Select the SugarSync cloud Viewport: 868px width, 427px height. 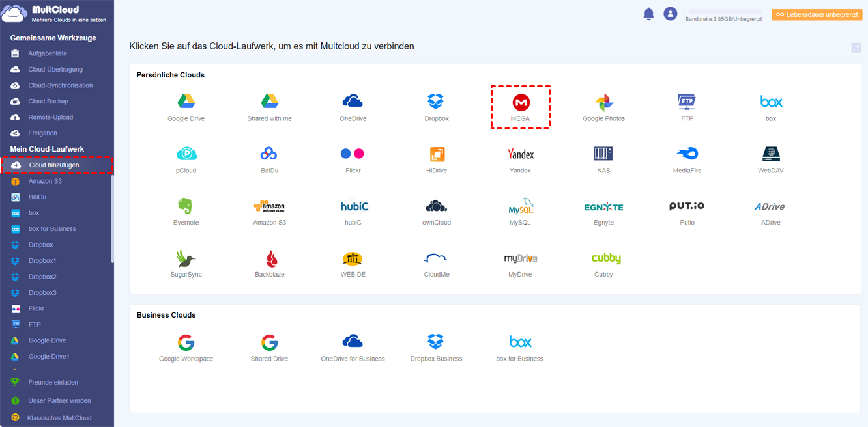click(x=186, y=258)
